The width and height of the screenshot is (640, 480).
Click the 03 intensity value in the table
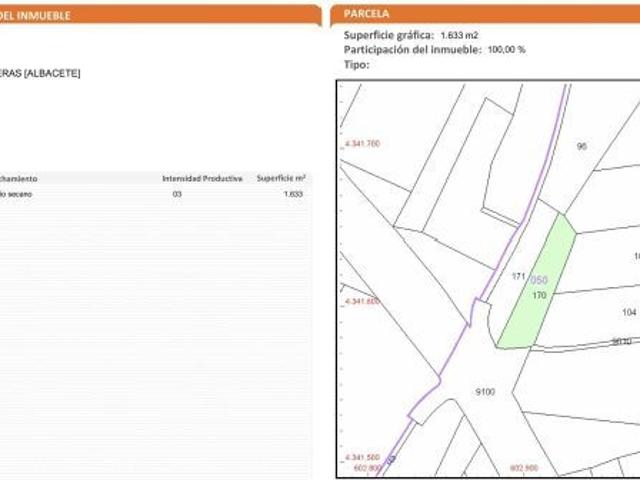[x=177, y=194]
